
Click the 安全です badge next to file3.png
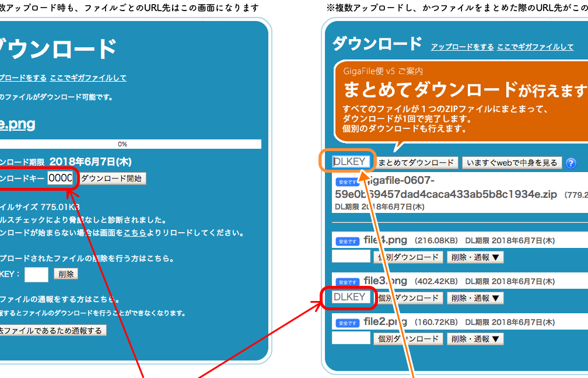tap(346, 282)
